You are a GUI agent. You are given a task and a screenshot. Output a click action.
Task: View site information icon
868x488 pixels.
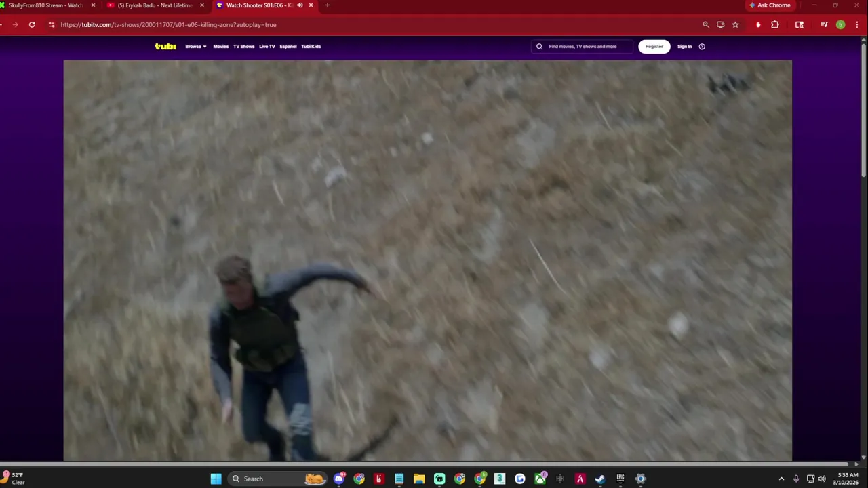(x=51, y=24)
